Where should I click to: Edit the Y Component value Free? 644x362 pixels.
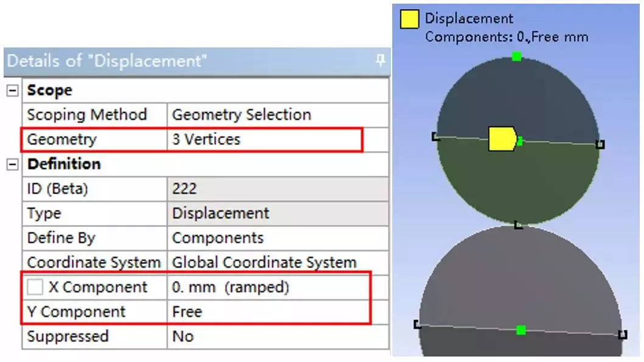278,312
